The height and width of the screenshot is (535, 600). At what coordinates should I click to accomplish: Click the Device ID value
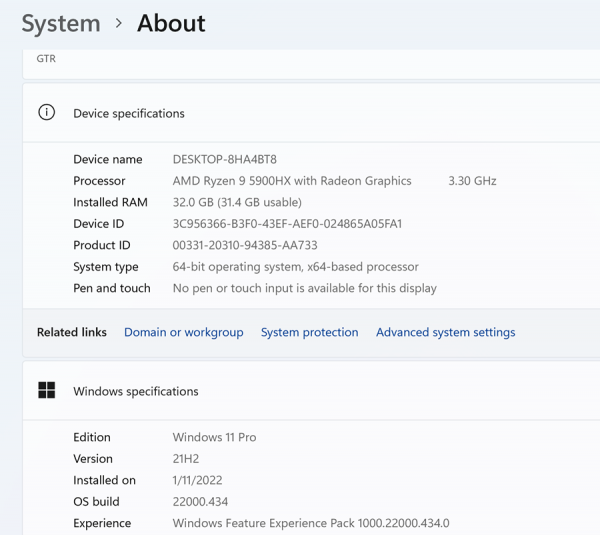click(x=287, y=224)
